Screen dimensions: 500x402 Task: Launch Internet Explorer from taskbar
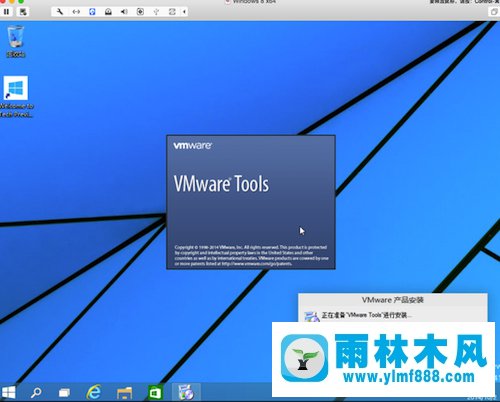(94, 393)
